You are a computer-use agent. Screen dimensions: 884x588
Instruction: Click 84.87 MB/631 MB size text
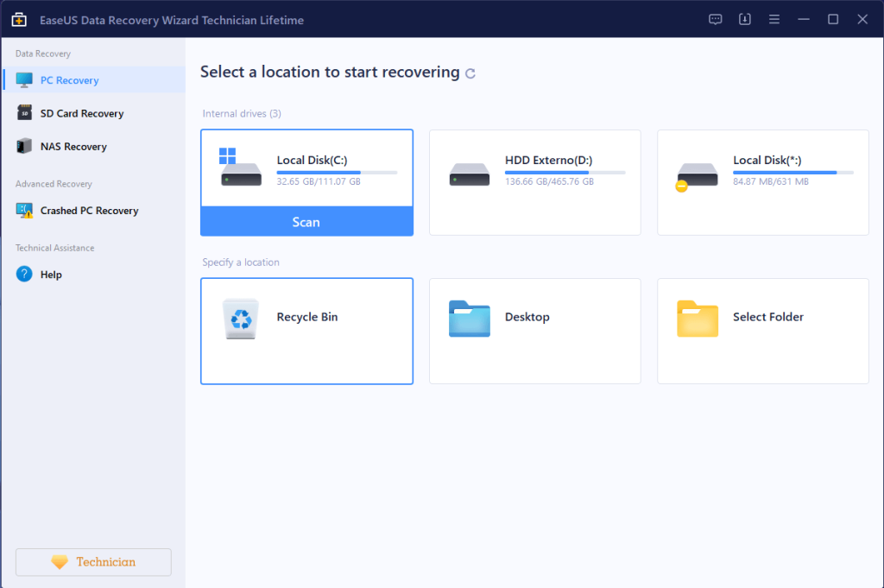[x=771, y=181]
